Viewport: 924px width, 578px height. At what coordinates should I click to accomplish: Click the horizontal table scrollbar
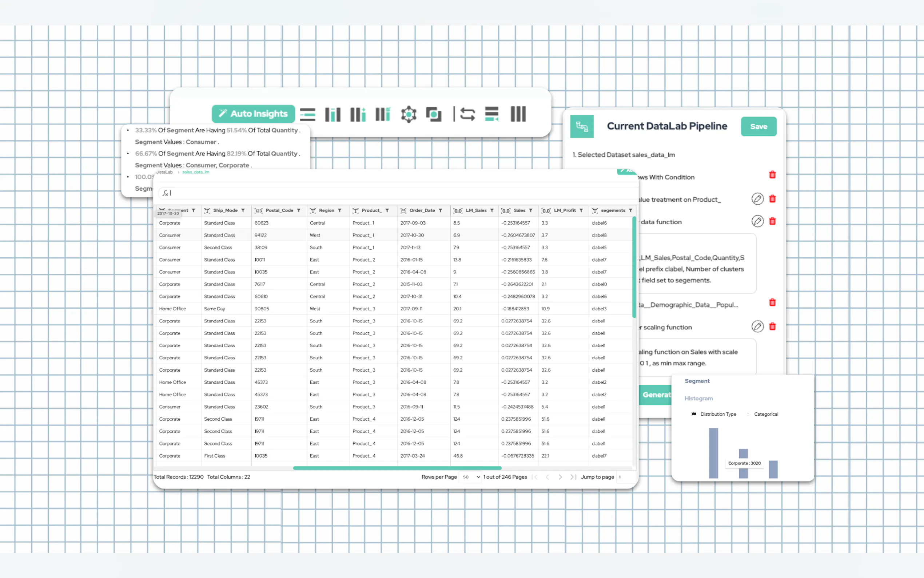(x=397, y=468)
